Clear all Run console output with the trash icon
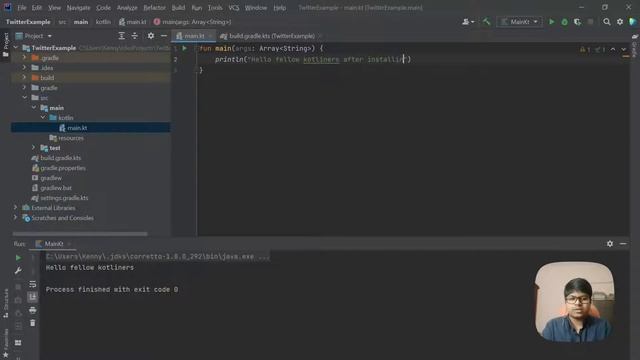 pyautogui.click(x=33, y=323)
